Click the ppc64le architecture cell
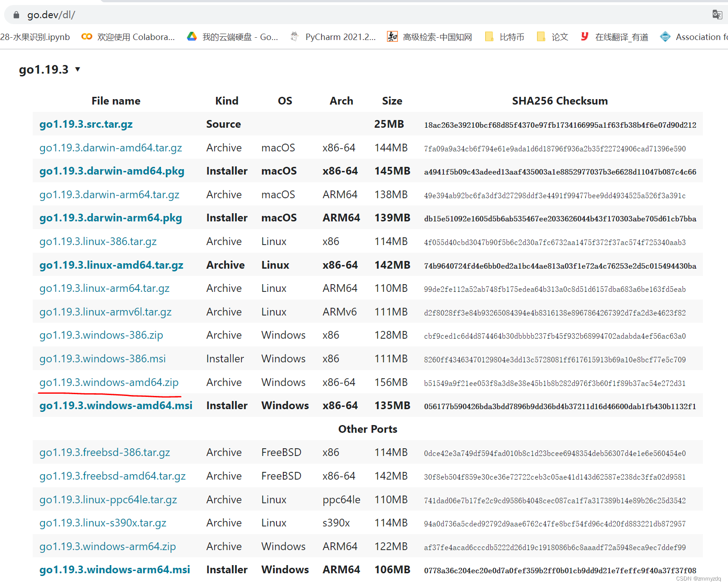Screen dimensions: 728x586 (341, 500)
